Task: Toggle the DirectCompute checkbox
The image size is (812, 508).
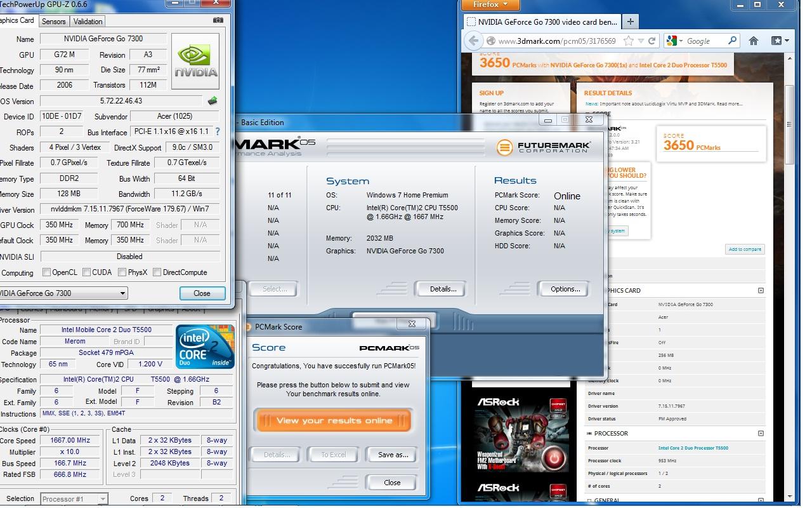Action: (x=157, y=272)
